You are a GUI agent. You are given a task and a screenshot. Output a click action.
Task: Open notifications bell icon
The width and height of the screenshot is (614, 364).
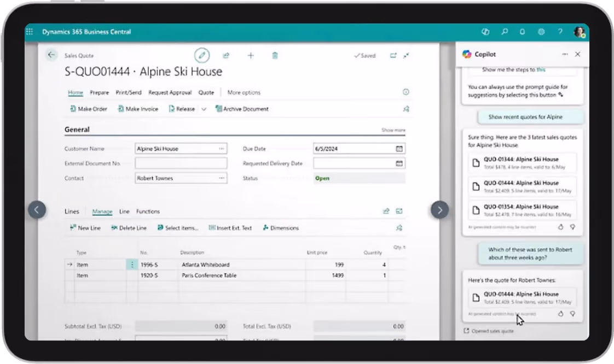pos(523,32)
